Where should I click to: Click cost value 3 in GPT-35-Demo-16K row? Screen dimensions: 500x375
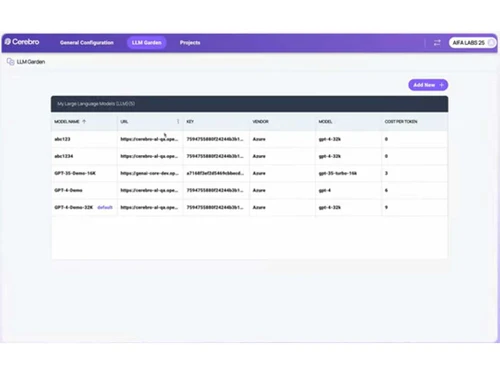(x=386, y=173)
